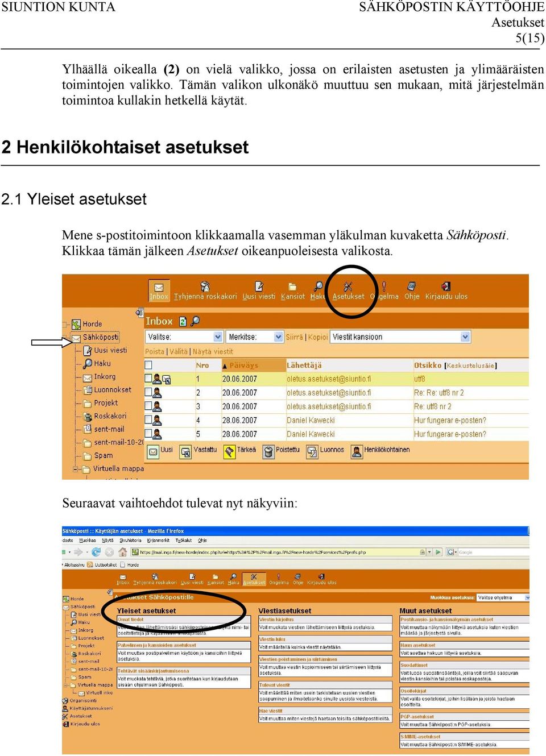Open PGP-asetukset settings link
Image resolution: width=546 pixels, height=756 pixels.
417,717
